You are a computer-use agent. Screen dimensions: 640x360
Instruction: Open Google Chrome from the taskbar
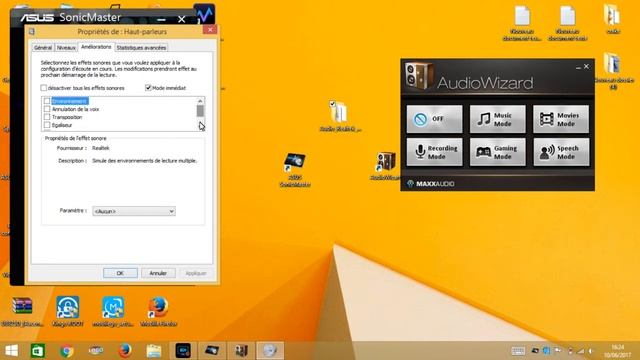[67, 351]
